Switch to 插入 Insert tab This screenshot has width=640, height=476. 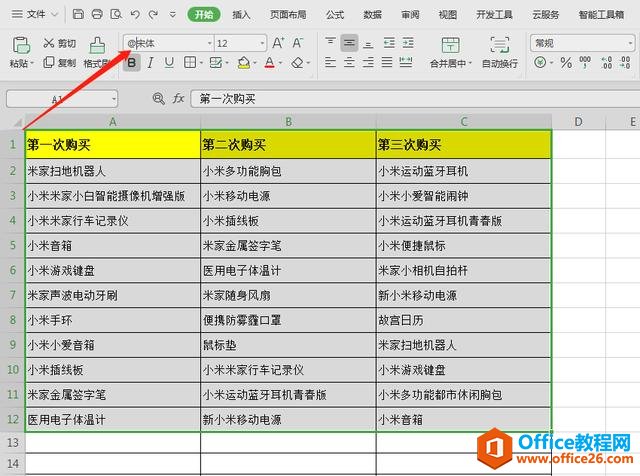tap(241, 15)
